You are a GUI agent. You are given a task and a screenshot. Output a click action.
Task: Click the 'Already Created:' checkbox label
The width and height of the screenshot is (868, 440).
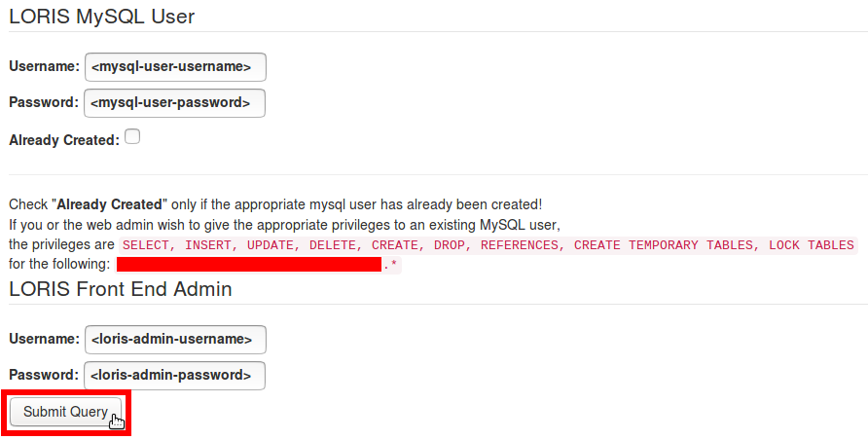(63, 140)
